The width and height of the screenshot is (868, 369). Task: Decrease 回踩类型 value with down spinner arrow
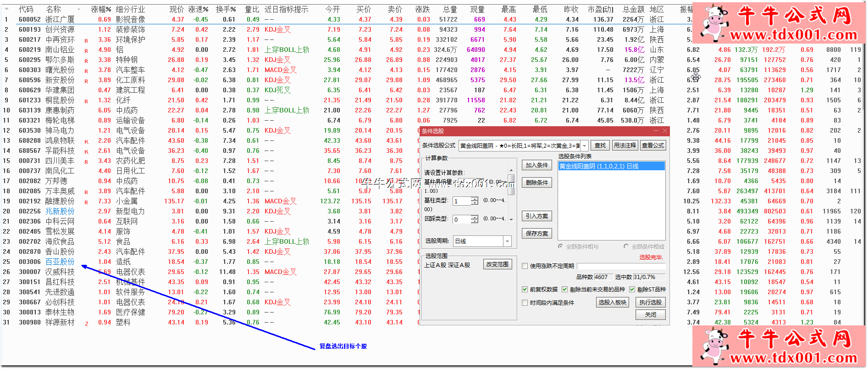475,222
